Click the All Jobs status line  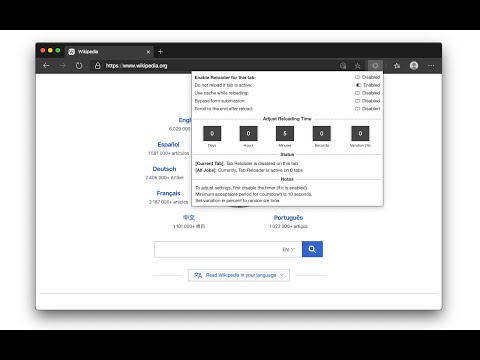[x=249, y=170]
